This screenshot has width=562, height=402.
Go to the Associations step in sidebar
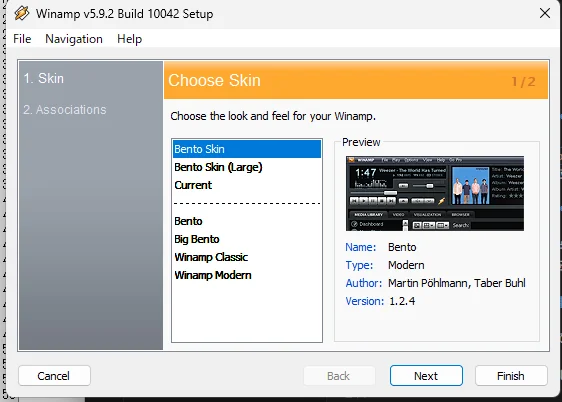65,110
